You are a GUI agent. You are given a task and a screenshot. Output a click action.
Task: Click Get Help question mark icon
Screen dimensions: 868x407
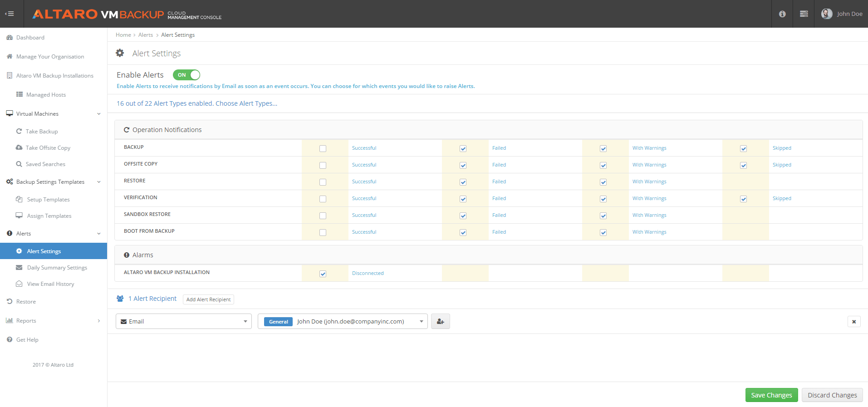9,340
